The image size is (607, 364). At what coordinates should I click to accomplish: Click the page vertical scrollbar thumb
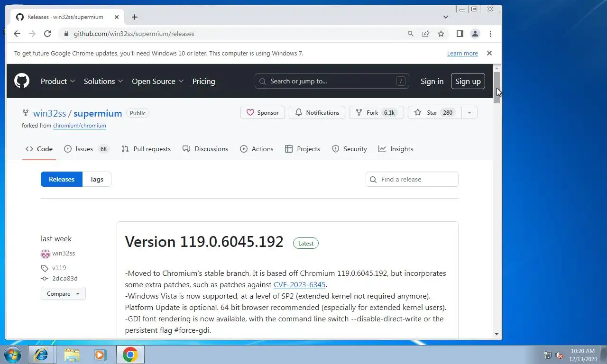tap(497, 88)
